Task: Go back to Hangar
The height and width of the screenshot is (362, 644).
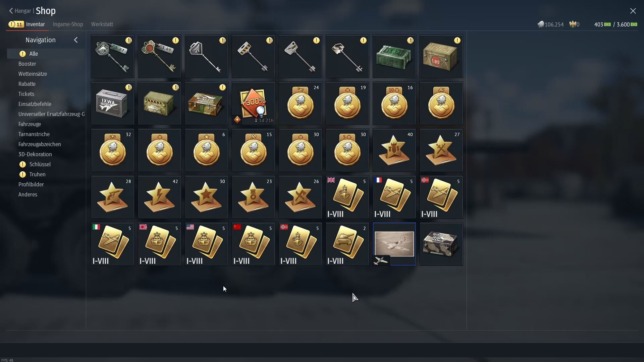Action: click(x=20, y=11)
